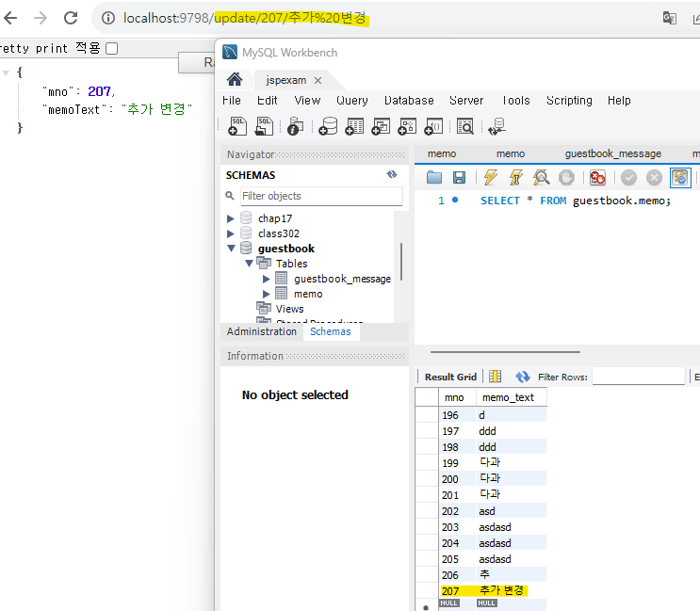Screen dimensions: 700x611
Task: Click the SELECT query line in editor
Action: click(x=576, y=201)
